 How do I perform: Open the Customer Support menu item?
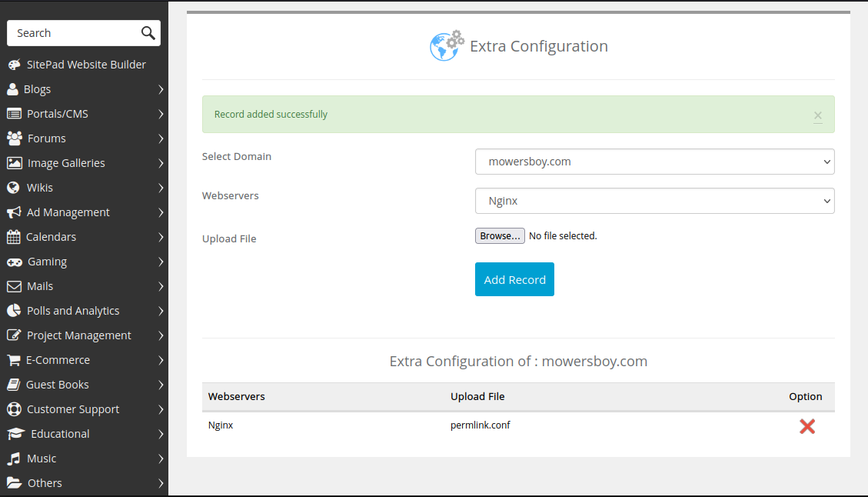click(x=73, y=409)
